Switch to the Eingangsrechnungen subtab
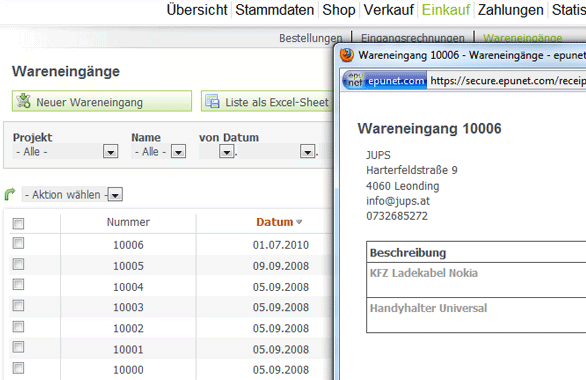 (413, 38)
